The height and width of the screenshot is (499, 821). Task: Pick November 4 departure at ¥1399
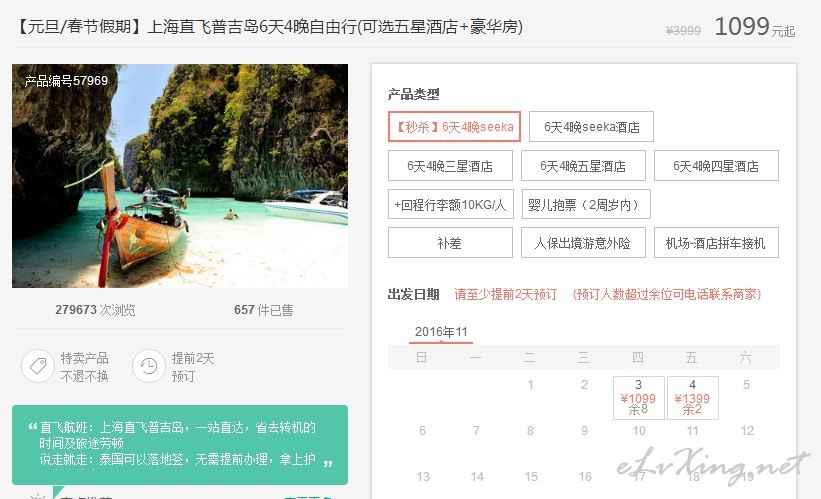(x=693, y=398)
